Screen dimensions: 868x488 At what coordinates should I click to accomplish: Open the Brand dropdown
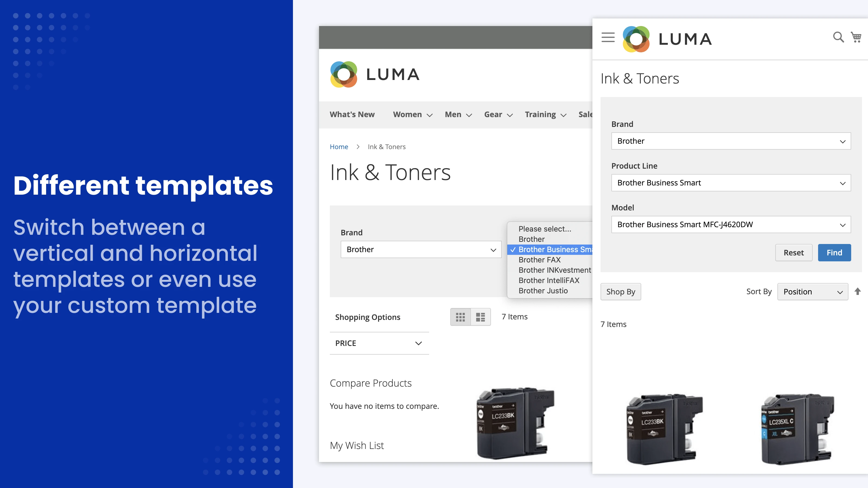[730, 141]
